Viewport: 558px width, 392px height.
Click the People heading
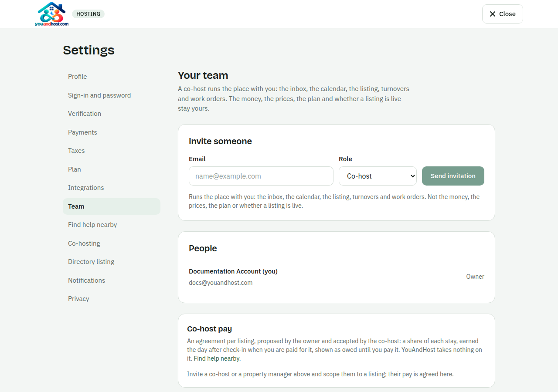(x=203, y=248)
